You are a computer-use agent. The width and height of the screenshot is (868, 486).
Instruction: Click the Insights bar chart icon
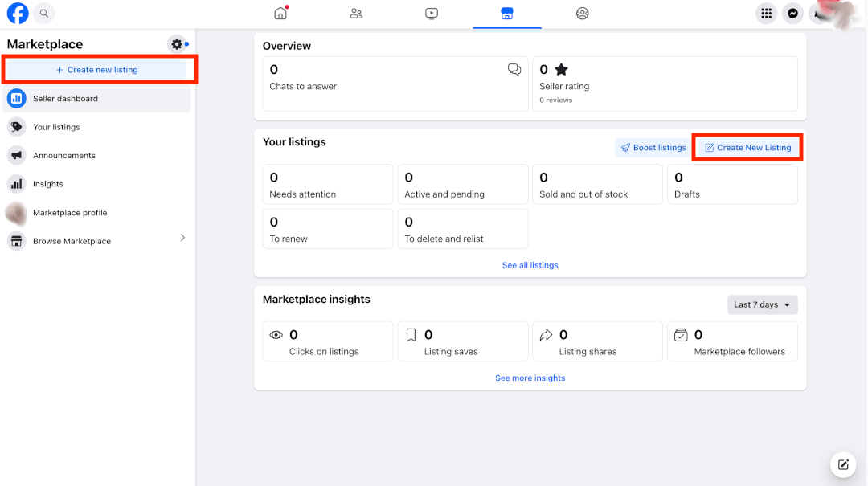17,184
